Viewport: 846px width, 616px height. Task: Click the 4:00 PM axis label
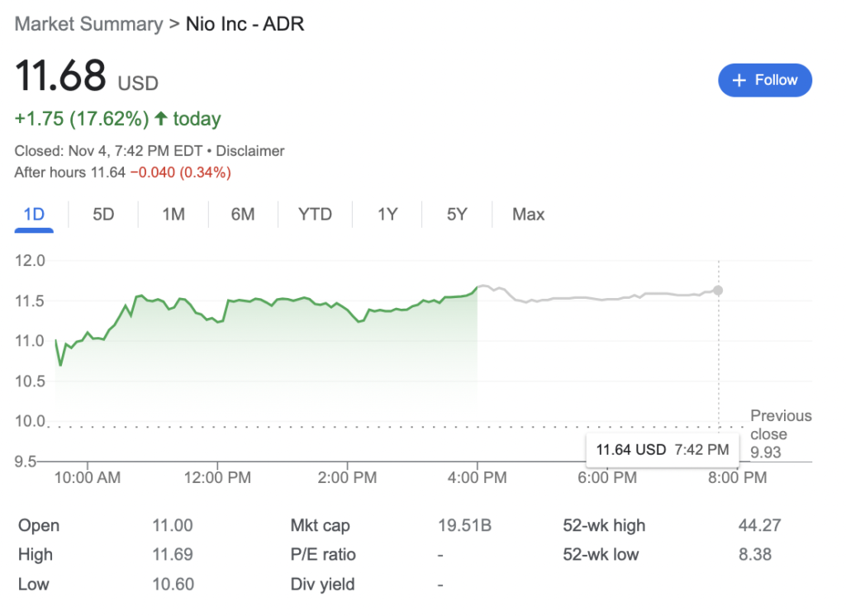coord(477,478)
